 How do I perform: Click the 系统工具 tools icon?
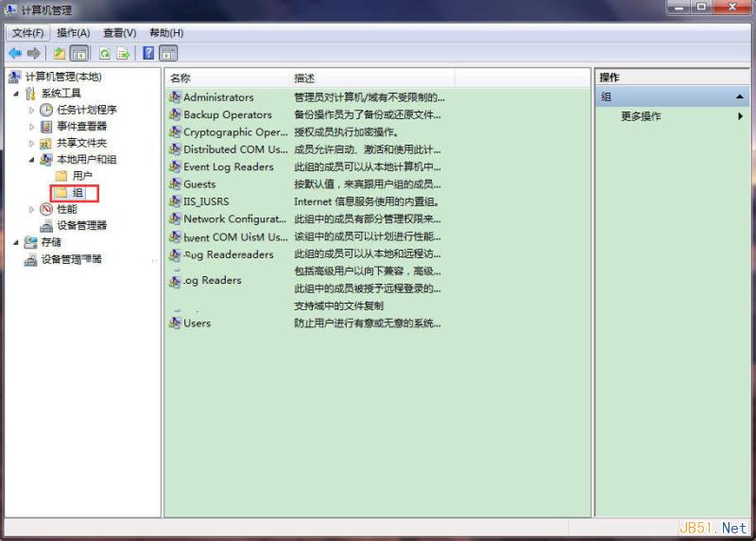coord(30,93)
